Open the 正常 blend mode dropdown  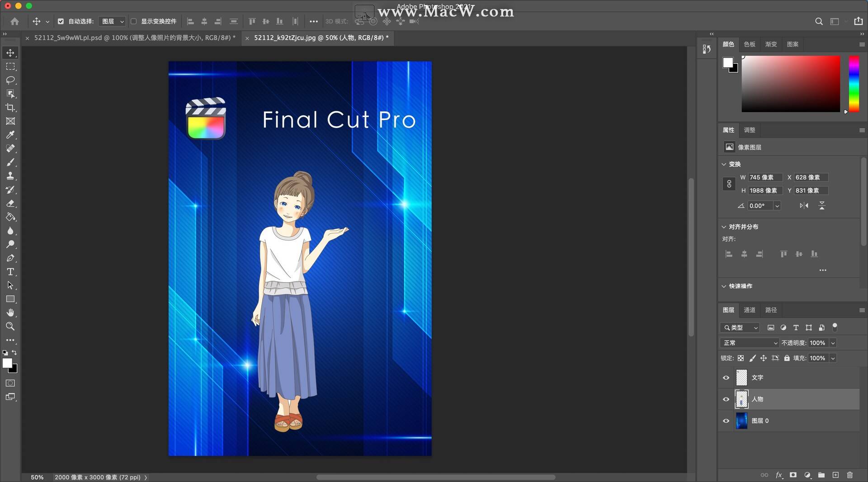point(750,343)
